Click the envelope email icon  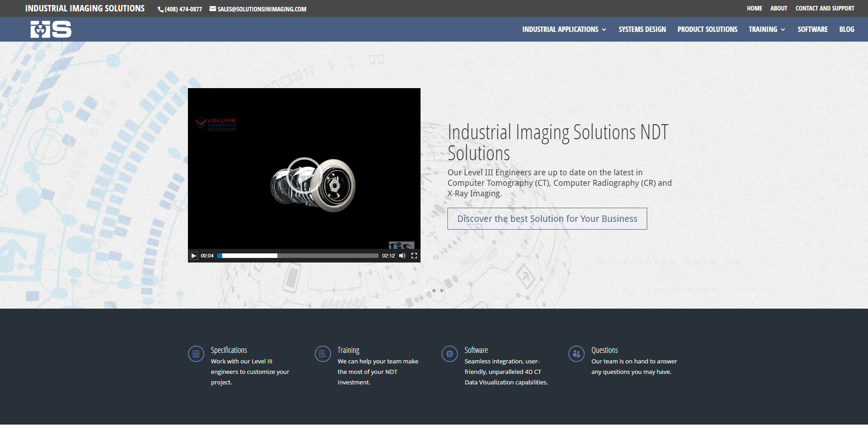tap(213, 9)
